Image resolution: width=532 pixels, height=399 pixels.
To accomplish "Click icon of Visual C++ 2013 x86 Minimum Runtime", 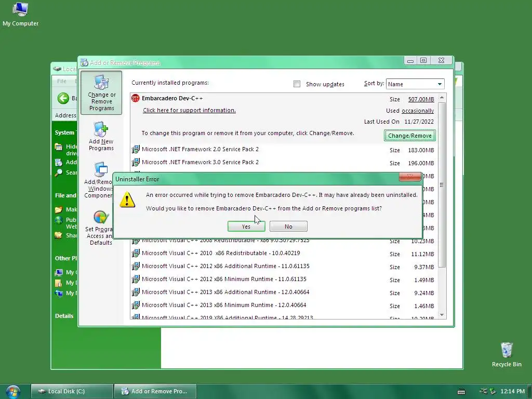I will coord(136,305).
